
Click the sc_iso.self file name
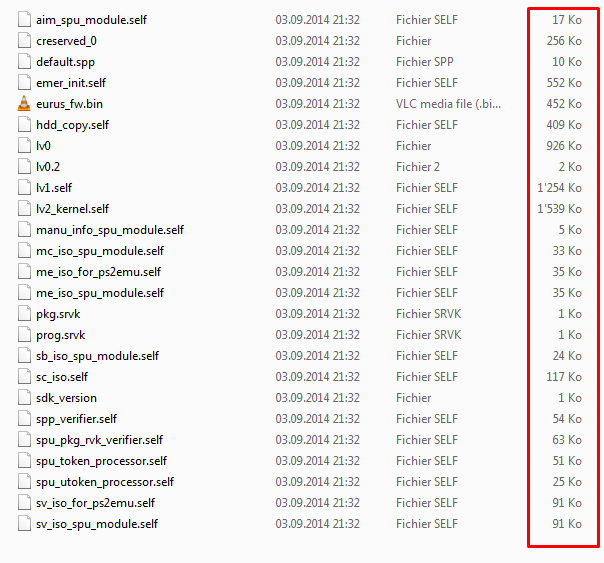(x=62, y=377)
